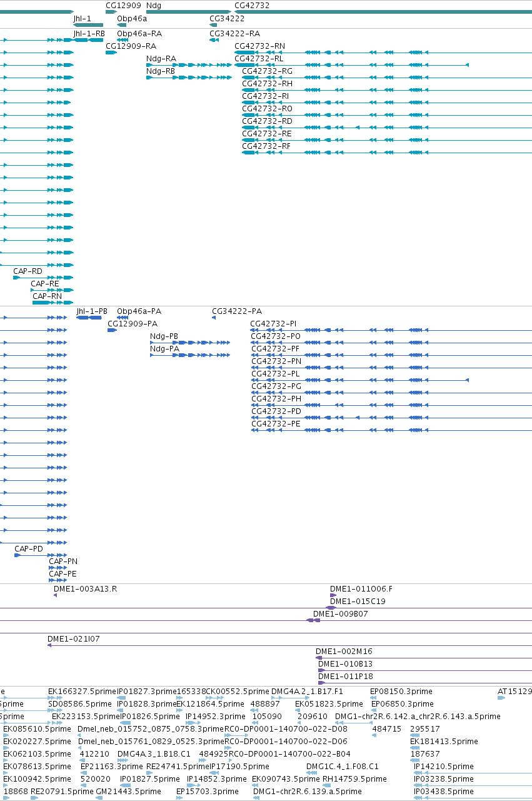
Task: Select EST EK085610.5prime
Action: click(37, 728)
